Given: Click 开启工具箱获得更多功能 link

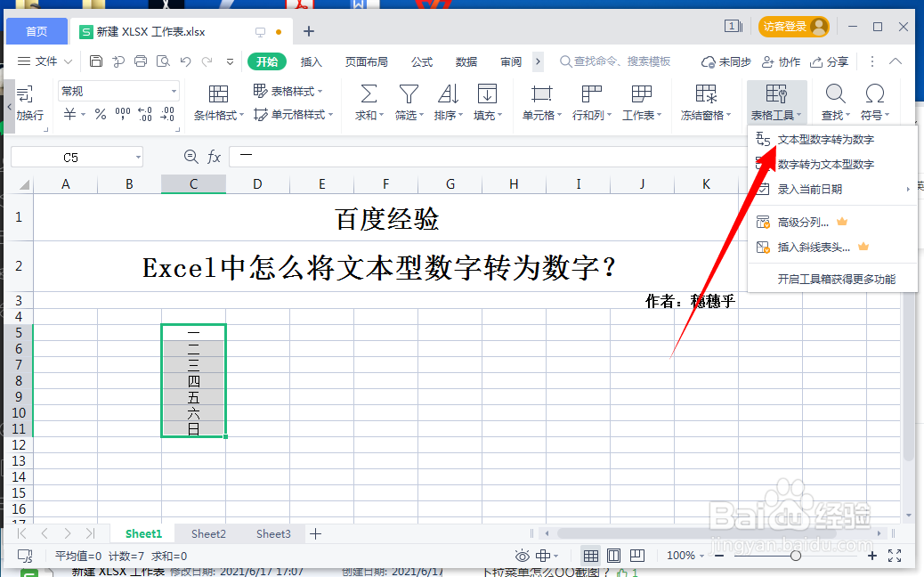Looking at the screenshot, I should (836, 279).
